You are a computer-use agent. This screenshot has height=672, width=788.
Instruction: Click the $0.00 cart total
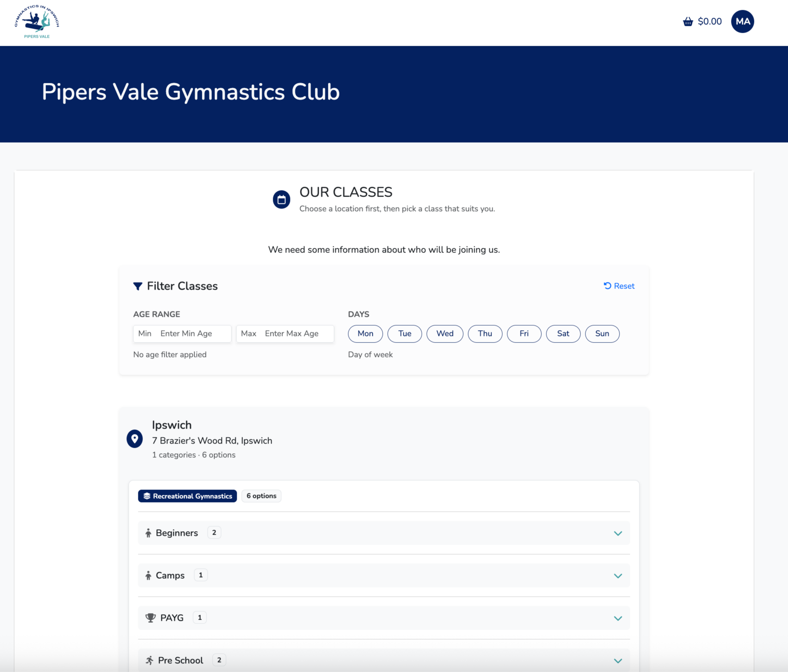click(x=709, y=22)
